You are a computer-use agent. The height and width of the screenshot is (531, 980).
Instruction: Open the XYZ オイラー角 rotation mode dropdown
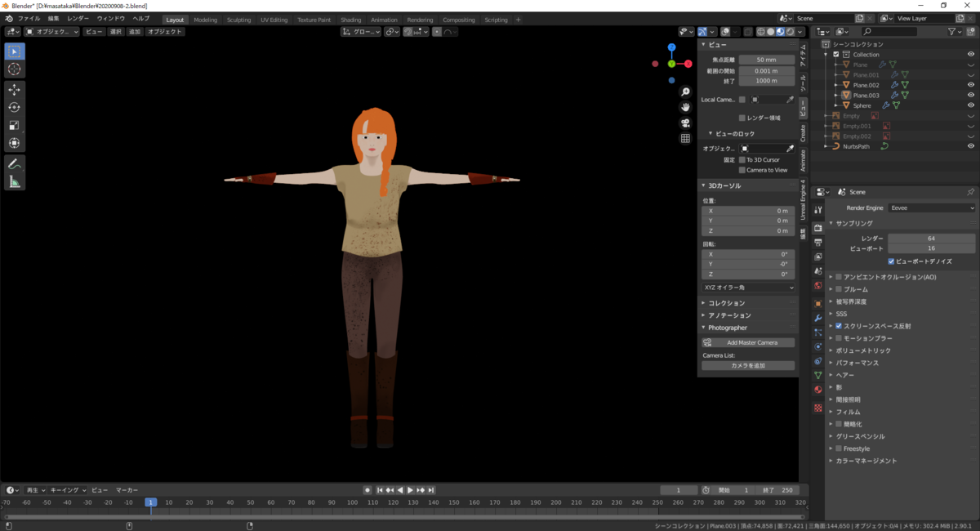click(x=748, y=288)
